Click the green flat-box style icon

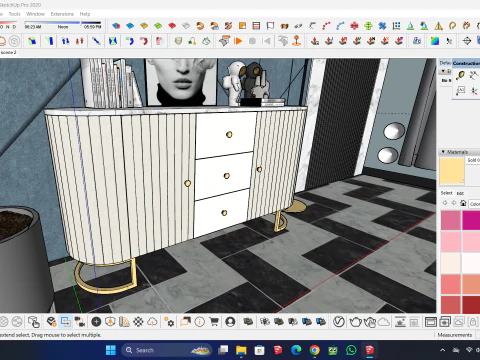tap(158, 26)
